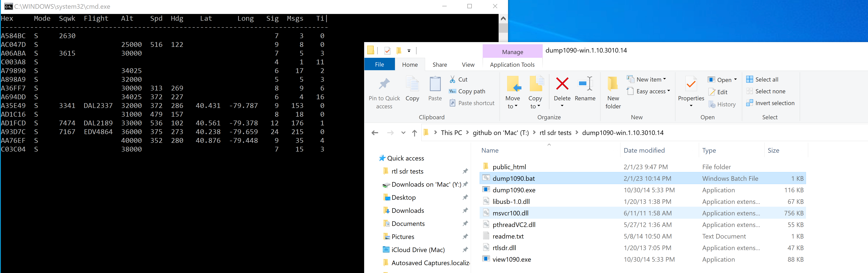Open the Share ribbon tab
The image size is (868, 273).
[440, 65]
